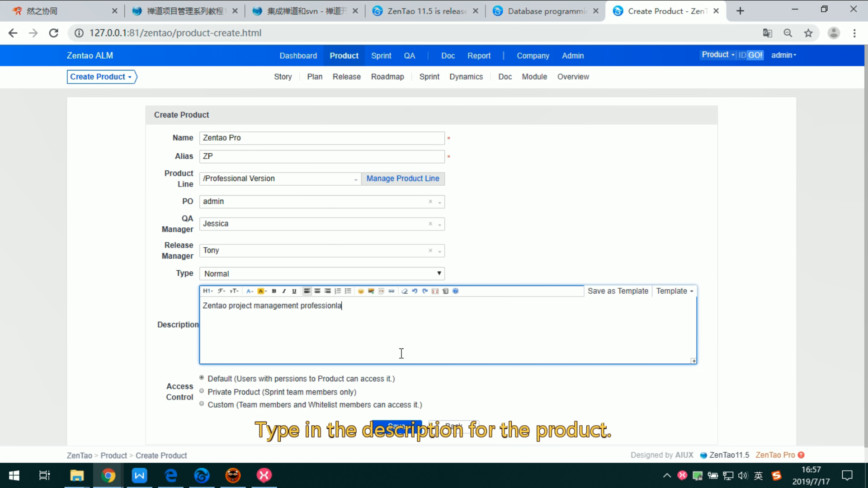Open emoticon picker in editor

coord(361,291)
